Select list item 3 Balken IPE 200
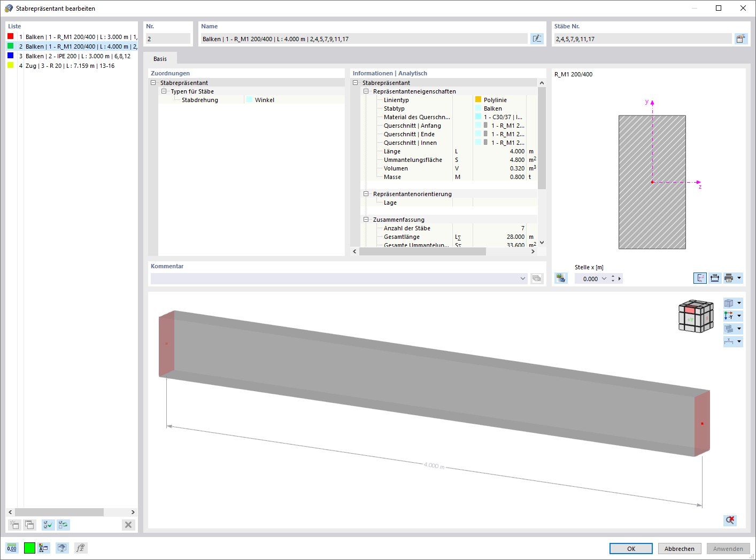This screenshot has height=560, width=756. point(72,56)
